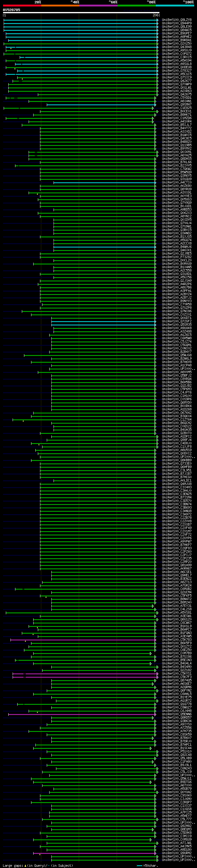
Task: Click the cyan alignment bar for UniRef100_Q9SMH7
Action: coord(101,104)
